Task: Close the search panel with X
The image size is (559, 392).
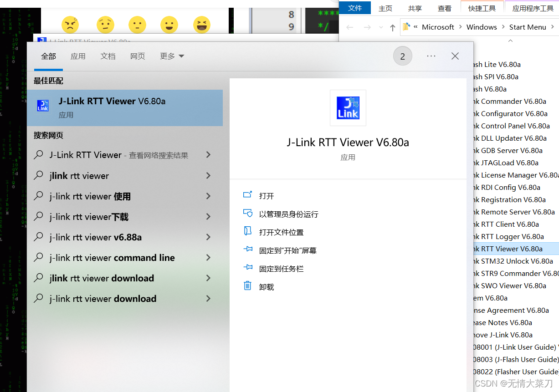Action: [x=455, y=56]
